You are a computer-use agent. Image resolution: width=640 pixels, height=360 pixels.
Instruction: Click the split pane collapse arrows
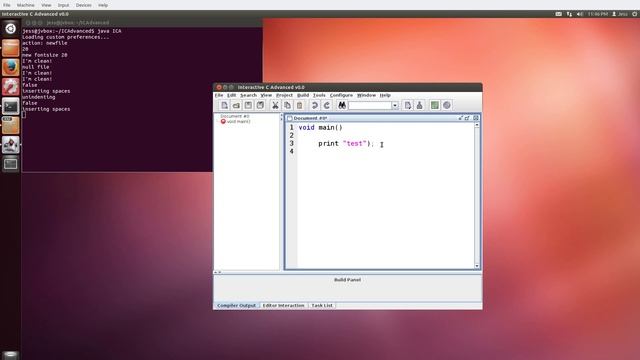(x=218, y=272)
